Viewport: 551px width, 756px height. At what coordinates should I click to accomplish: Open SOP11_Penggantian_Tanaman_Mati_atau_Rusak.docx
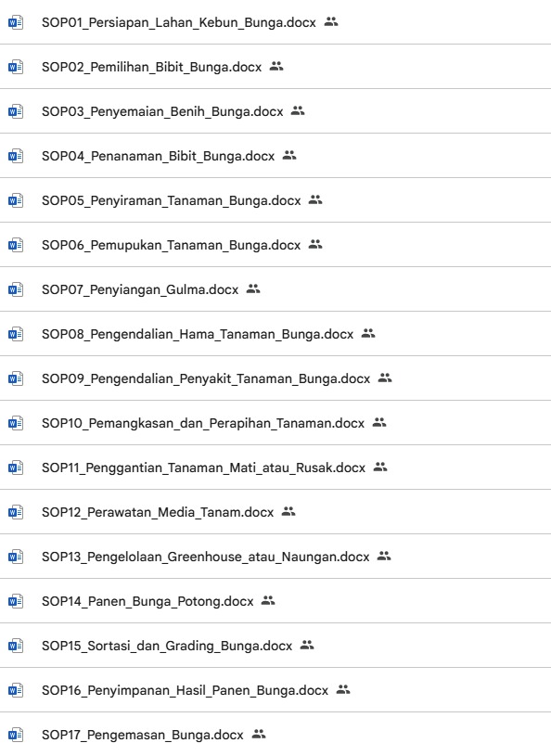(203, 468)
